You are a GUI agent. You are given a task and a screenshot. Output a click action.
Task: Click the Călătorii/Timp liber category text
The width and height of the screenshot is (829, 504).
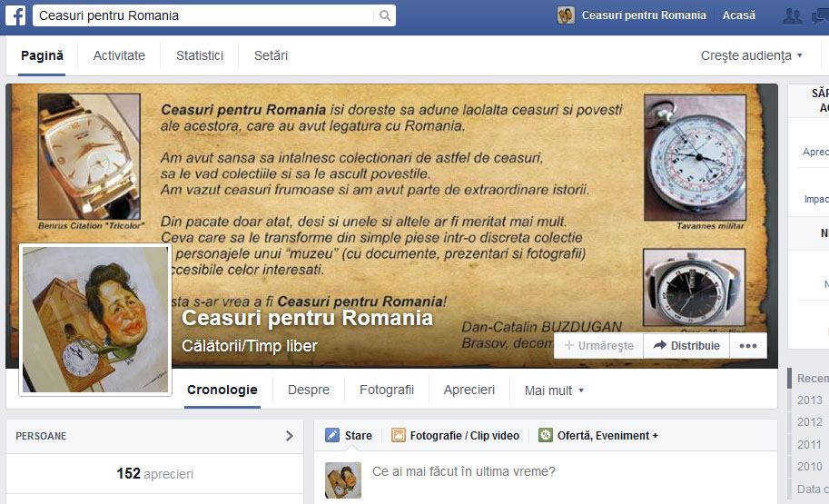pyautogui.click(x=250, y=346)
